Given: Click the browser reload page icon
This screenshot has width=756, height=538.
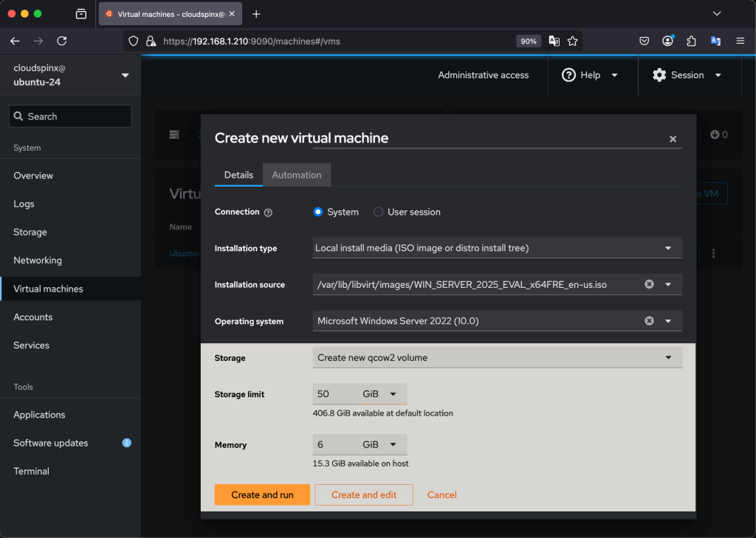Looking at the screenshot, I should [61, 41].
